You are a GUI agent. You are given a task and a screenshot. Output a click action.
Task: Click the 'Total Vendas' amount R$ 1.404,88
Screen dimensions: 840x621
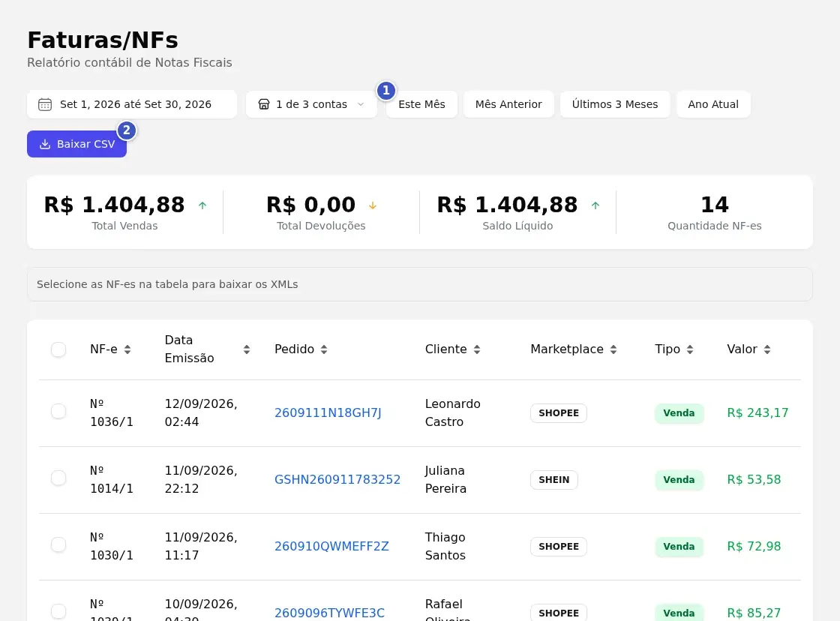114,205
